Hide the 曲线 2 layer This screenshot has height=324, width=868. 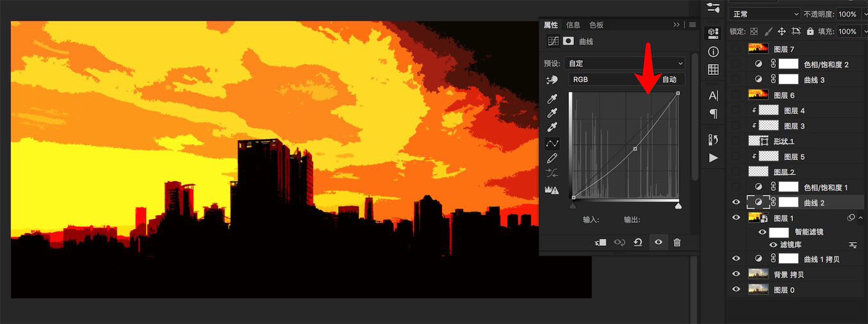coord(736,202)
